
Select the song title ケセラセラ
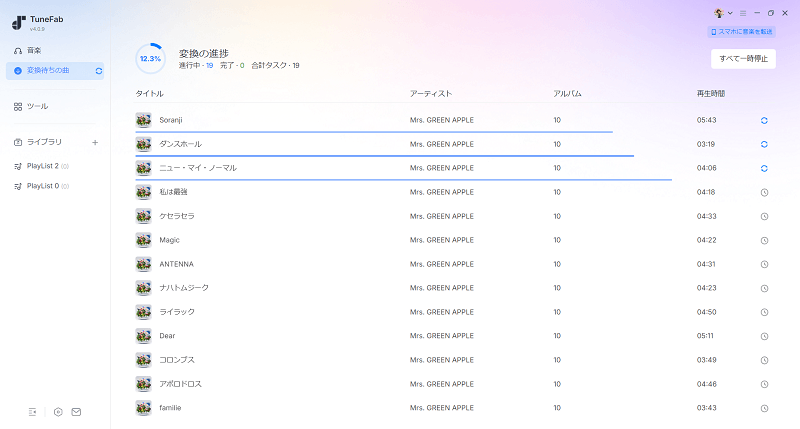pos(177,216)
